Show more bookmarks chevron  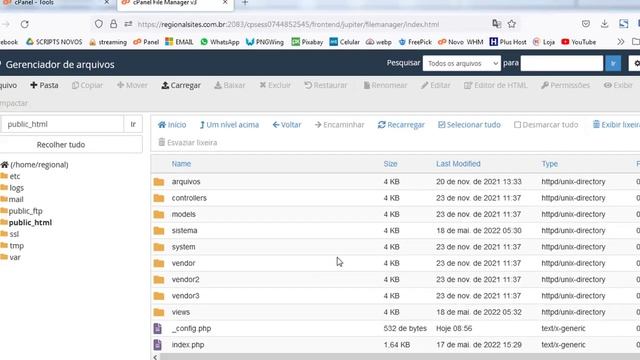(x=621, y=42)
